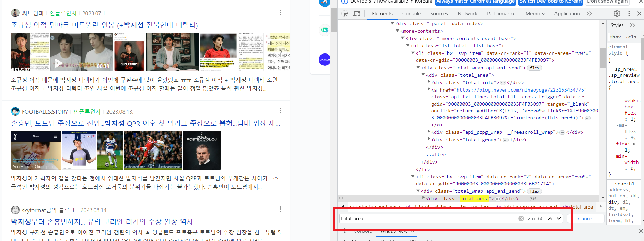Show more sidebar panes next to Styles
This screenshot has height=241, width=644.
tap(633, 25)
